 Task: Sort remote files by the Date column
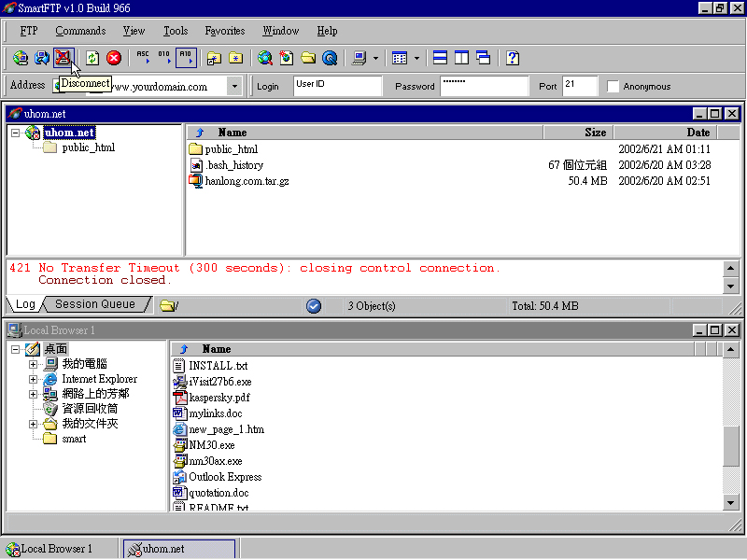(x=666, y=133)
